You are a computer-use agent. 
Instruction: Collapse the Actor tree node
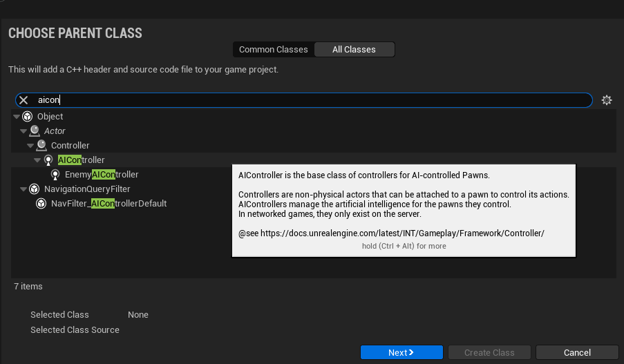[x=23, y=131]
